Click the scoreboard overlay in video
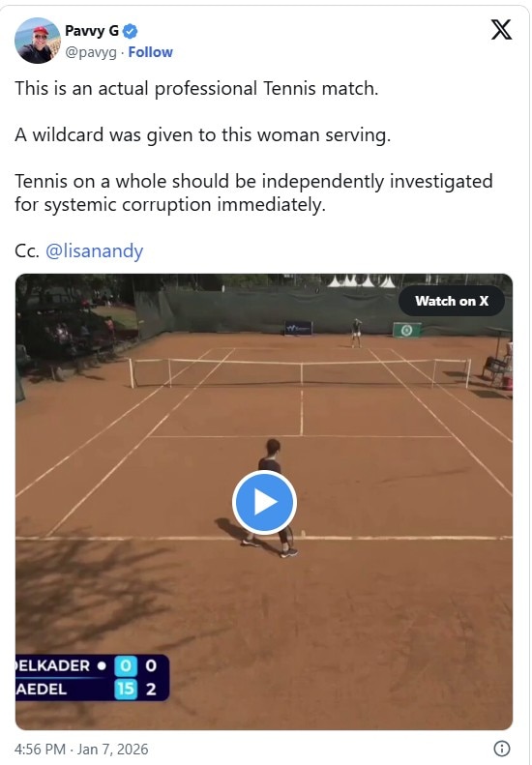The width and height of the screenshot is (532, 765). pos(92,678)
